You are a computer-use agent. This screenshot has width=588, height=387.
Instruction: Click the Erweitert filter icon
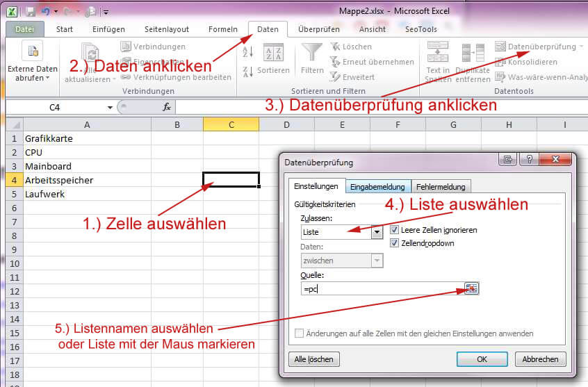335,77
